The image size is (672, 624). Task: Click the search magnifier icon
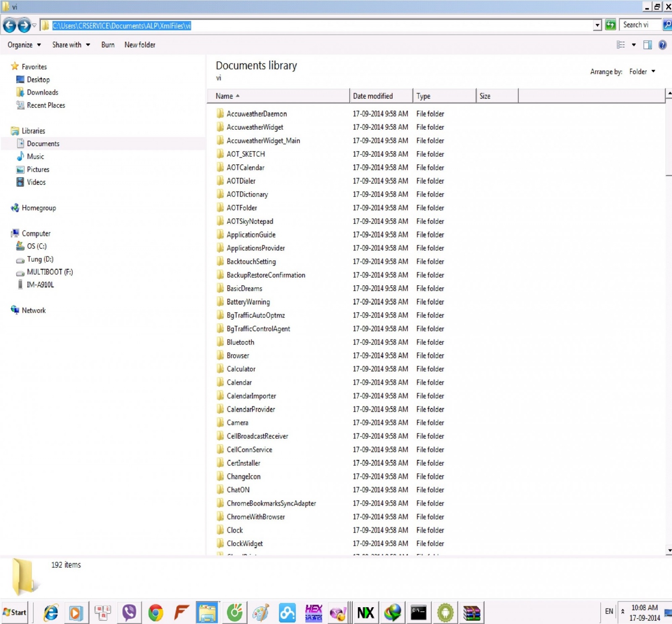click(667, 25)
